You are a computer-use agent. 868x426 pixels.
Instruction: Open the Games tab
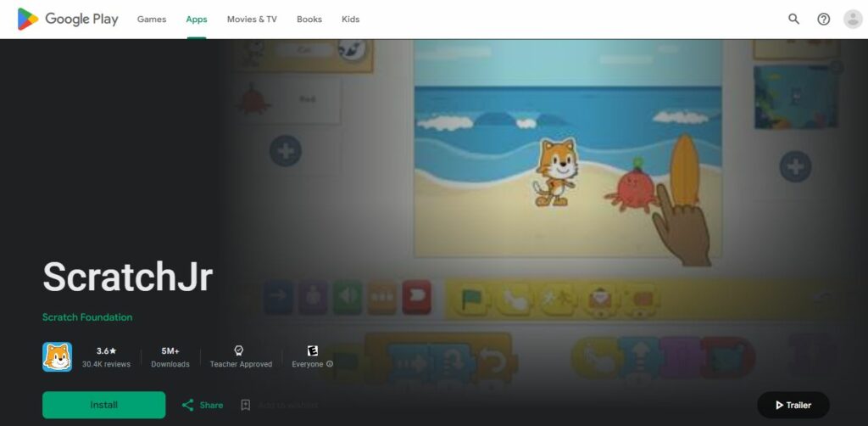152,20
